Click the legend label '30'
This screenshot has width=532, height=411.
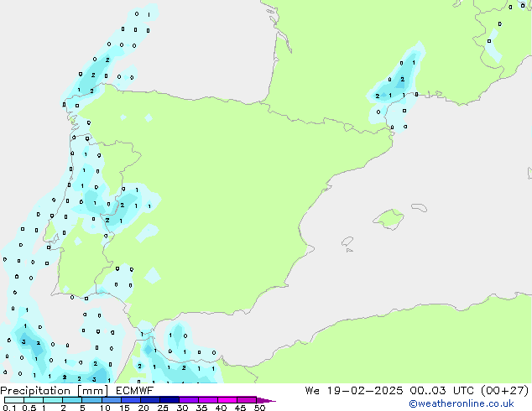click(182, 408)
